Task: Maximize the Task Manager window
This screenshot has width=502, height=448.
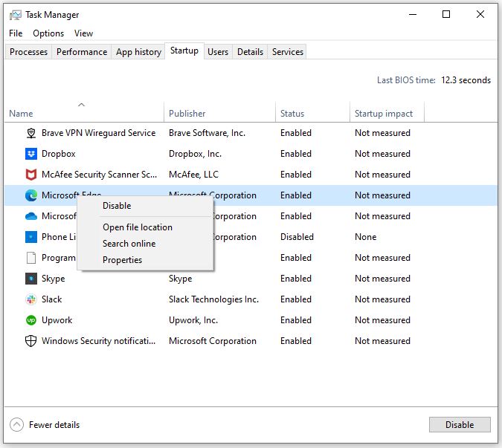Action: click(446, 14)
